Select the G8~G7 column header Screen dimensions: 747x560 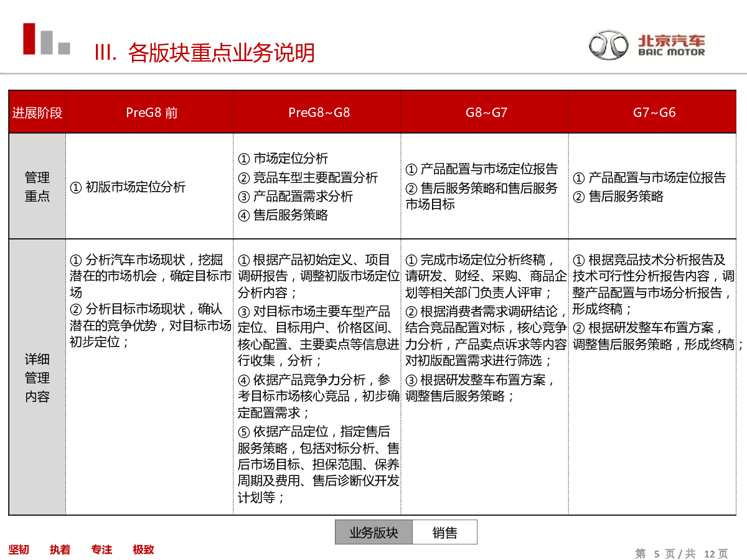pos(486,113)
